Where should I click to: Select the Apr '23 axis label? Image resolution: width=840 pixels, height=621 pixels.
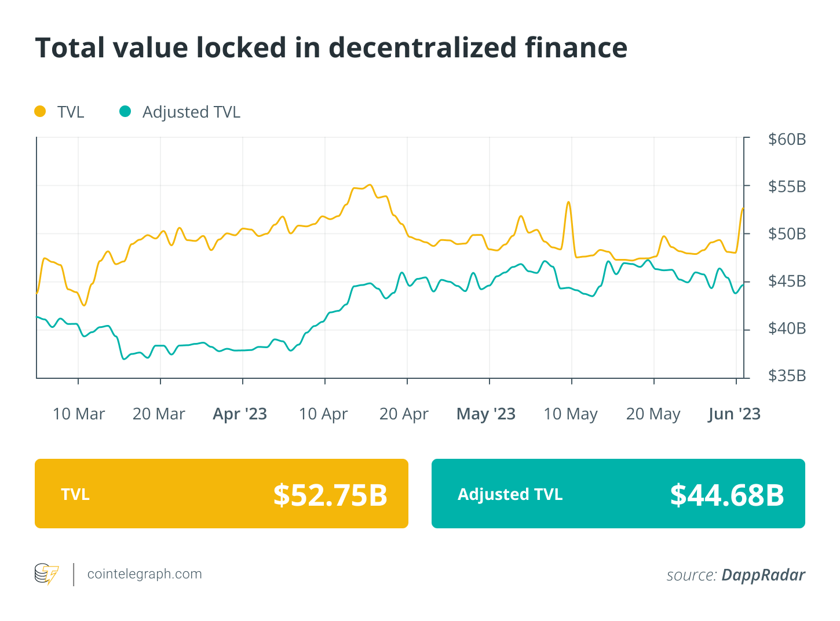(x=240, y=414)
